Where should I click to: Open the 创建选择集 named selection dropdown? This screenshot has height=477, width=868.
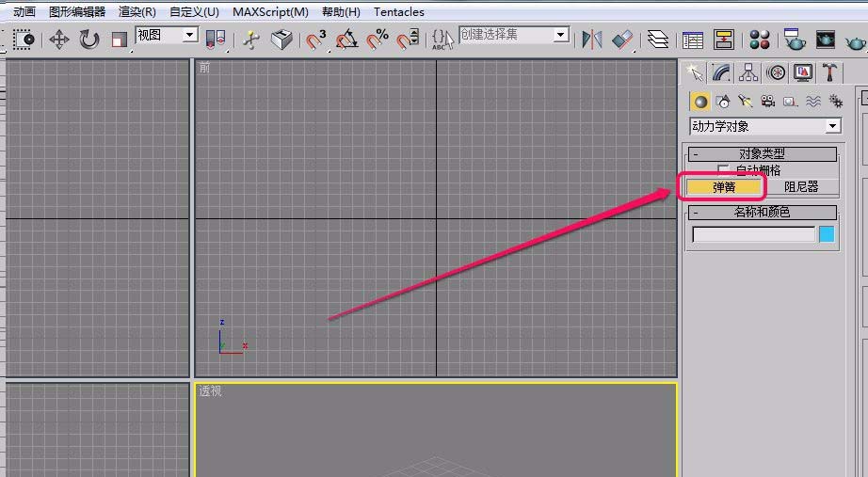click(514, 35)
